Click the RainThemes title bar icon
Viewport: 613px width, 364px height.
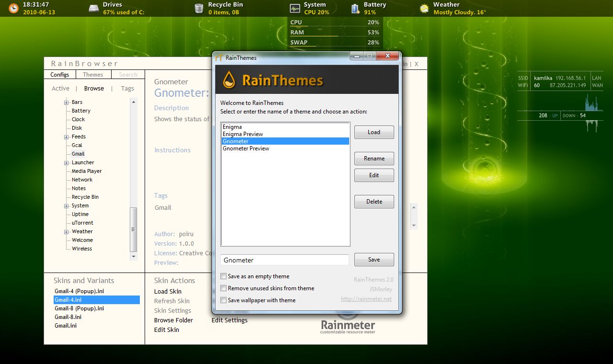coord(219,57)
